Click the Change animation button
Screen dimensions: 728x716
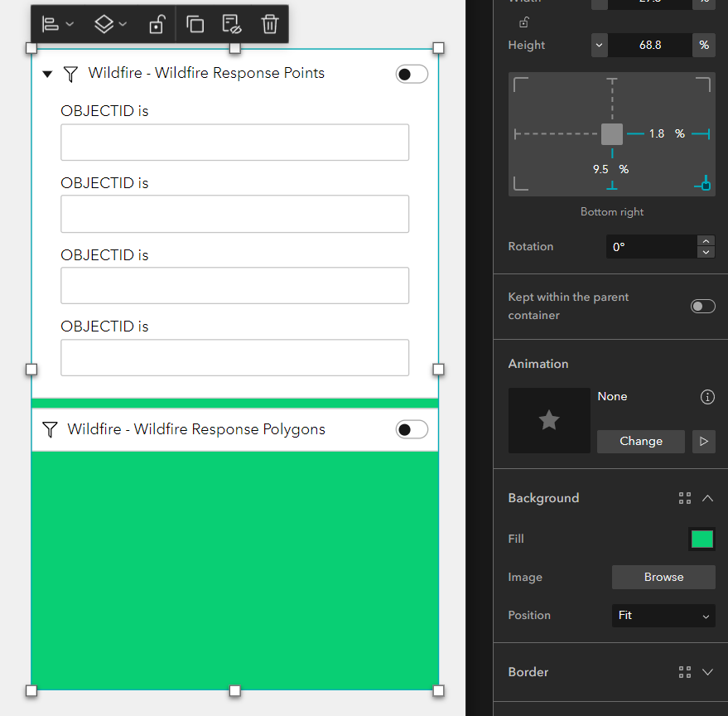(x=641, y=442)
